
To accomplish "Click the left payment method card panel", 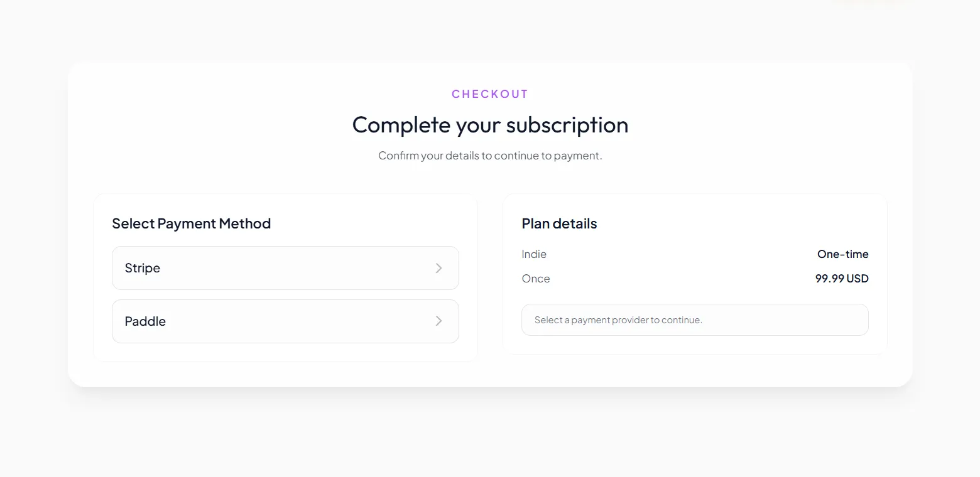I will coord(285,277).
